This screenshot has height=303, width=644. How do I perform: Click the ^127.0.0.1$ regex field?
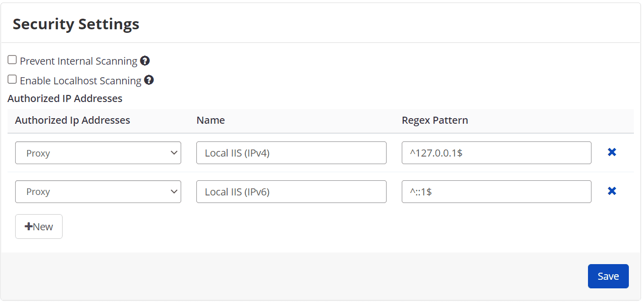tap(496, 152)
